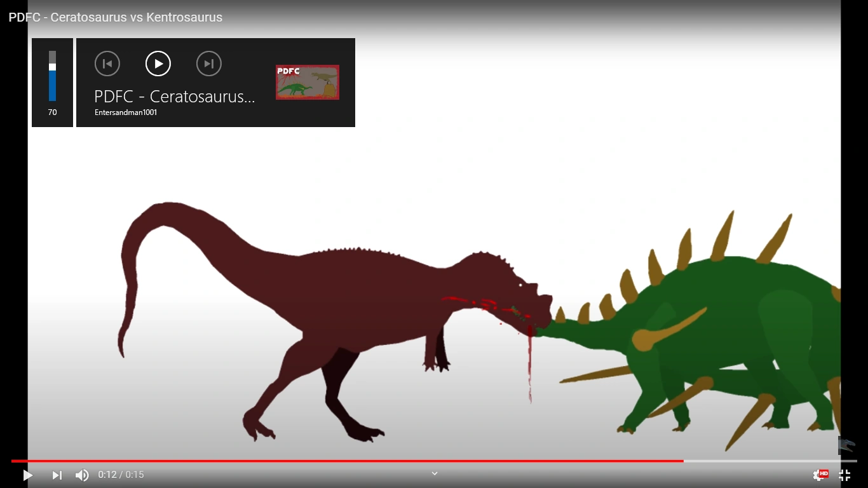This screenshot has height=488, width=868.
Task: Adjust the vertical system volume slider
Action: (x=52, y=76)
